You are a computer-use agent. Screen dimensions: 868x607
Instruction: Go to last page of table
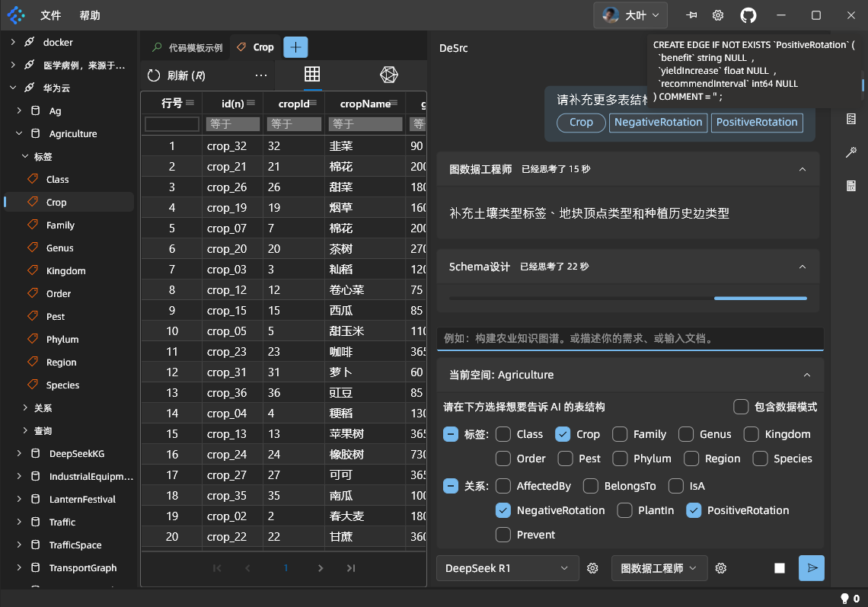[351, 567]
